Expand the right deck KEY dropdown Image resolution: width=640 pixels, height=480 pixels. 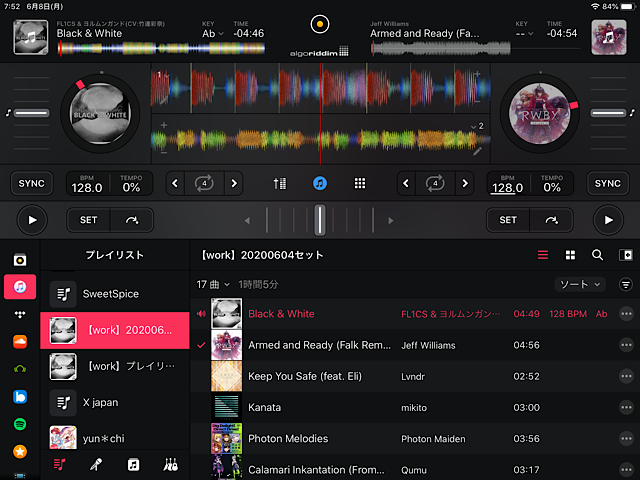tap(524, 33)
